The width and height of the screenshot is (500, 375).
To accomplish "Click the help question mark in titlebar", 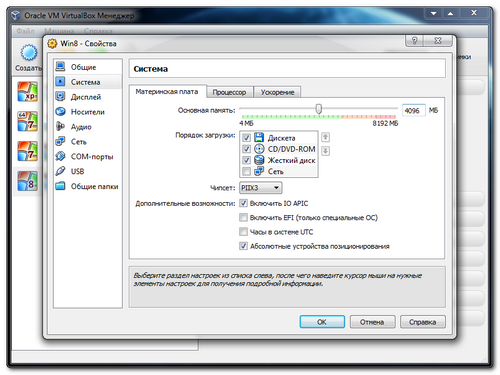I will tap(414, 41).
